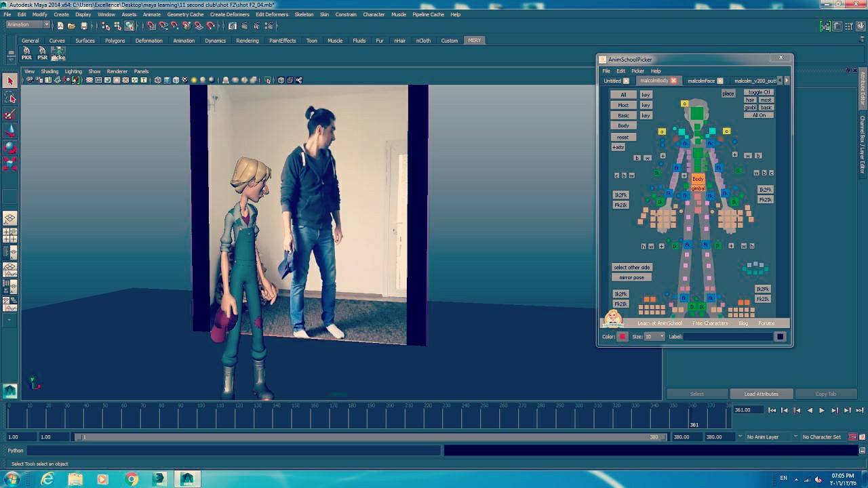The image size is (868, 488).
Task: Activate the Move tool in toolbox
Action: [9, 131]
